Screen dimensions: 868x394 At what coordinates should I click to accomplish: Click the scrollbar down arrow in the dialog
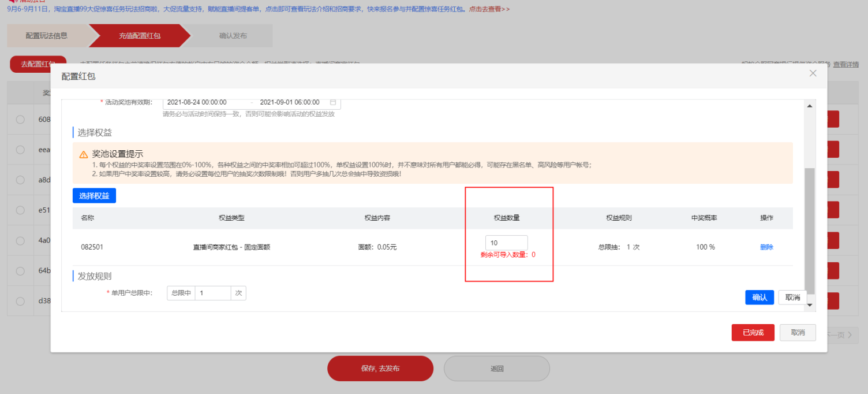810,305
